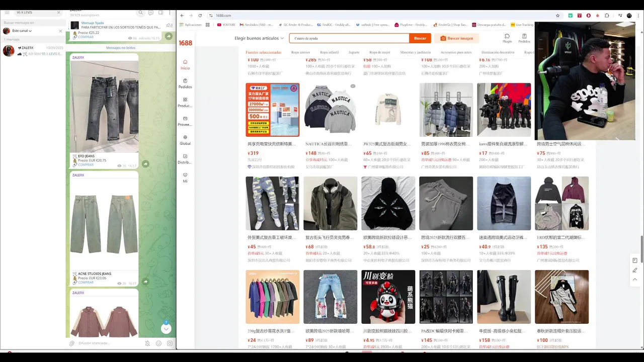Select the 'Mascotas y jardinería' category tab

(416, 52)
